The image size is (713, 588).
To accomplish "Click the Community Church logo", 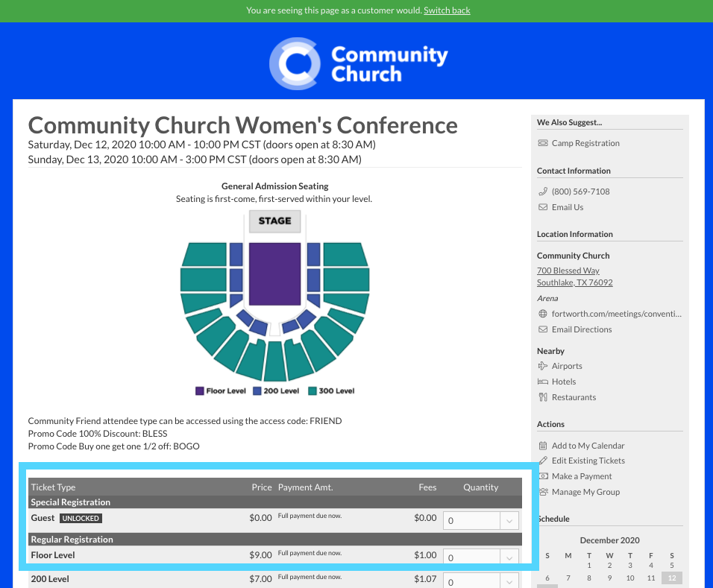I will click(x=358, y=63).
